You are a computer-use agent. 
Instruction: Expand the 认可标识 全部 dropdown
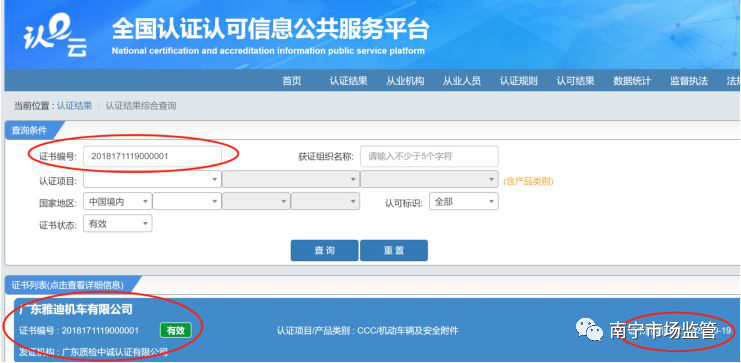(464, 201)
